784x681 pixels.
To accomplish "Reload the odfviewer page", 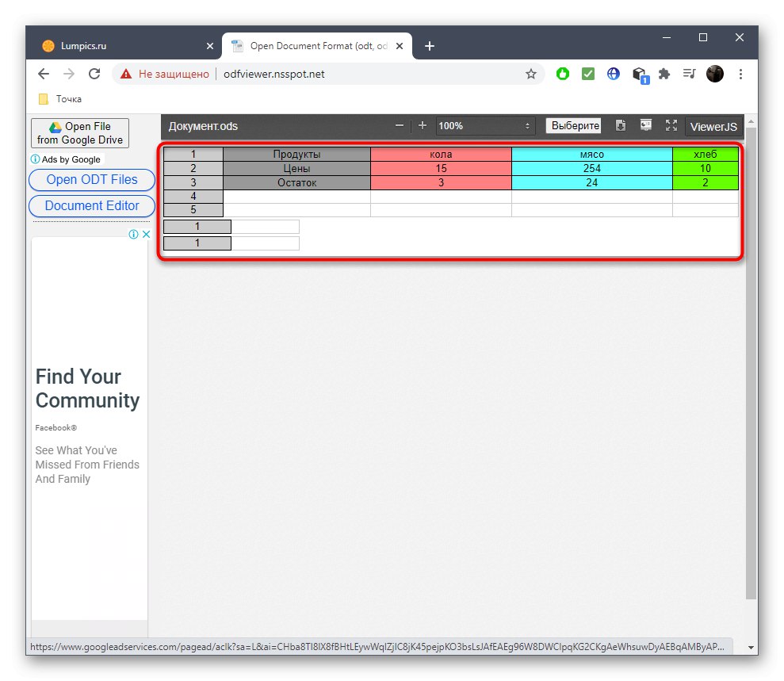I will click(x=94, y=74).
